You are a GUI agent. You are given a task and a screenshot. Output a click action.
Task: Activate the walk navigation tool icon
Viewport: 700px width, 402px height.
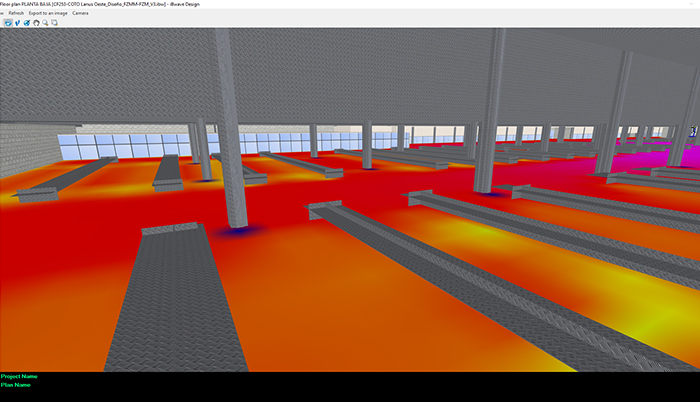pyautogui.click(x=16, y=21)
